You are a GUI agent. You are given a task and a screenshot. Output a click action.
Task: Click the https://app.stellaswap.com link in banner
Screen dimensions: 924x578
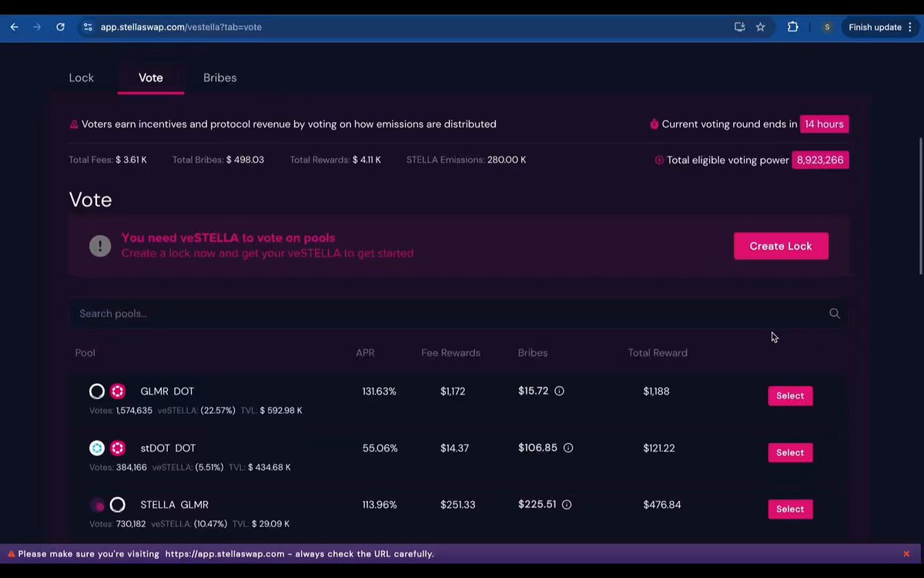click(225, 554)
